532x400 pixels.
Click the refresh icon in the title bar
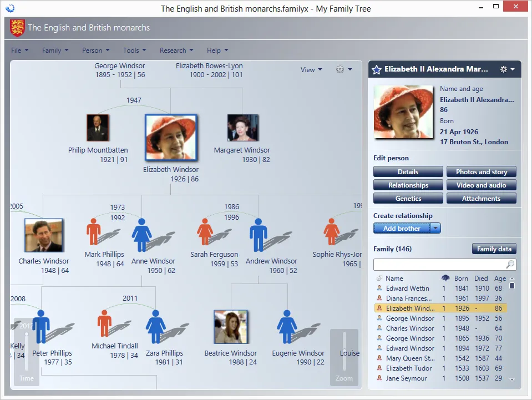pyautogui.click(x=9, y=8)
